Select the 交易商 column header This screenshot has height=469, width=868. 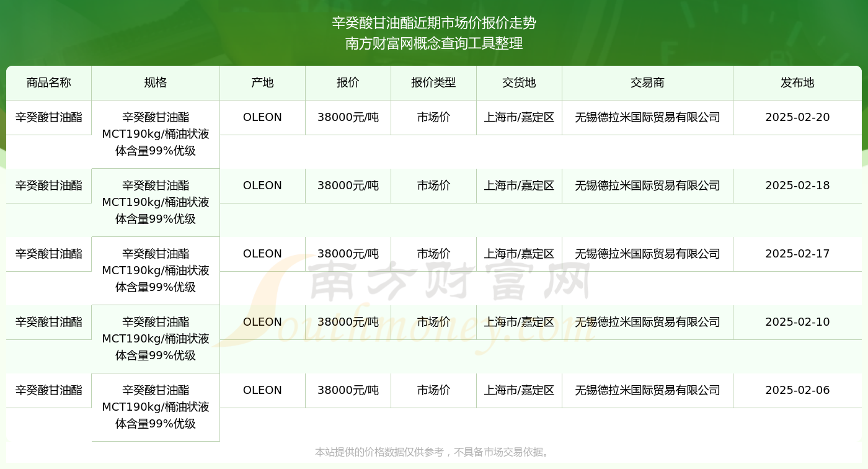click(647, 83)
